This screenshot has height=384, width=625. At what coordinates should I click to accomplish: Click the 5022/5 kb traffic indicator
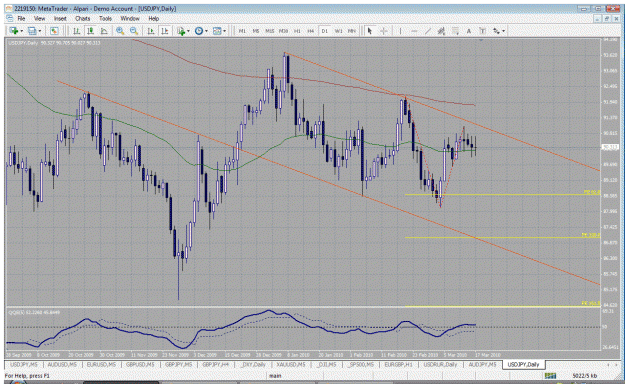point(585,376)
